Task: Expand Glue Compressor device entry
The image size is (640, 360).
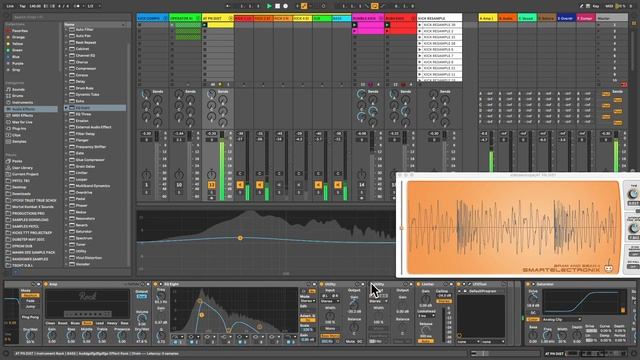Action: click(x=66, y=160)
